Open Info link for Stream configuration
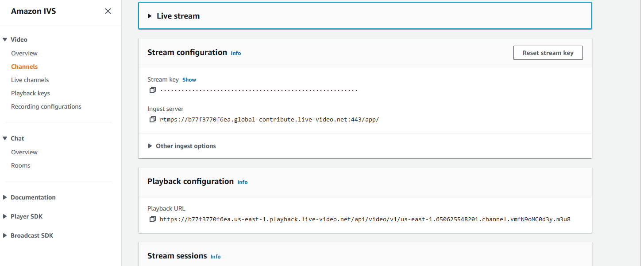This screenshot has height=266, width=644. coord(236,53)
